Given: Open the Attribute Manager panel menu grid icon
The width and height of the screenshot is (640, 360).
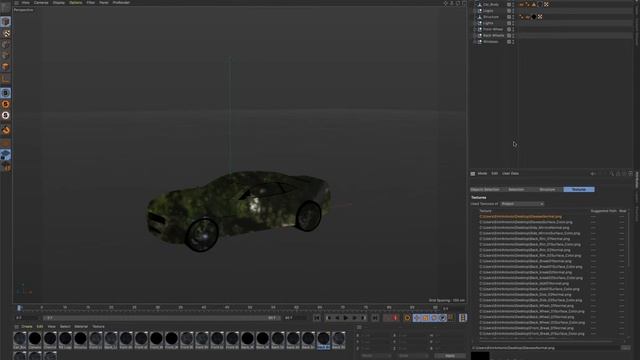Looking at the screenshot, I should click(x=473, y=173).
